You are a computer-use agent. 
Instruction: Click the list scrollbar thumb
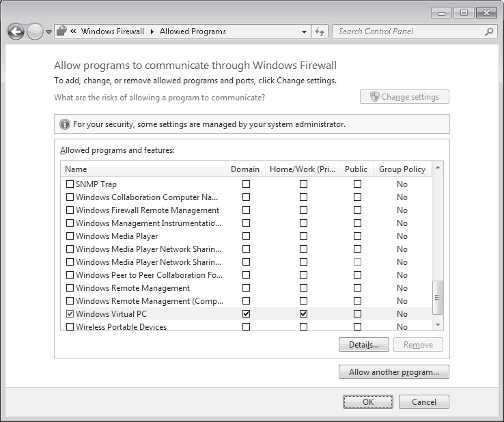click(x=437, y=297)
